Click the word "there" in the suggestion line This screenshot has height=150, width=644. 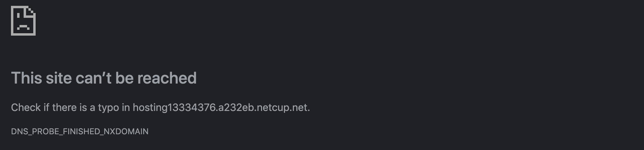(x=64, y=108)
